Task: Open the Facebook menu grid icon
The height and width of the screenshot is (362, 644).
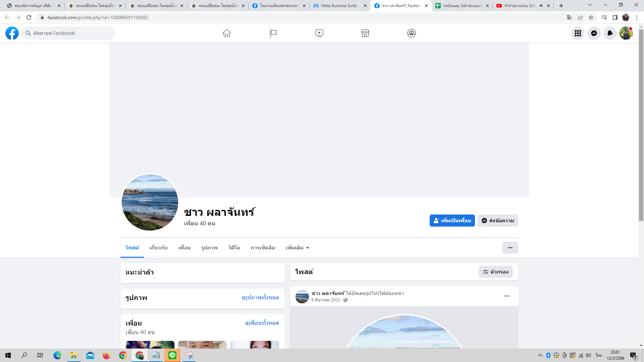Action: point(578,33)
